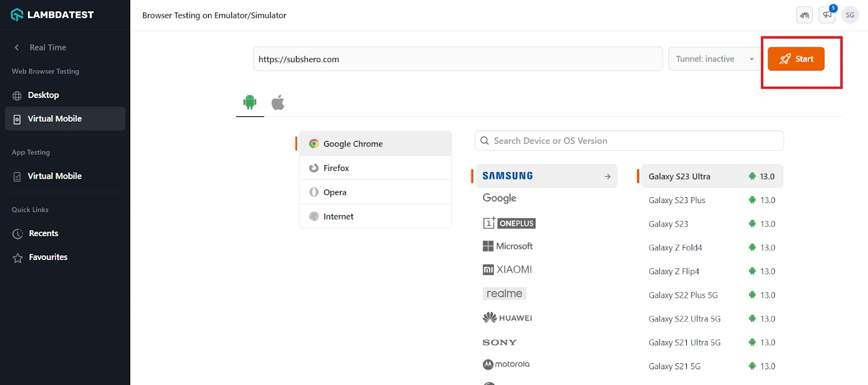
Task: Click the Favourites star icon
Action: pyautogui.click(x=18, y=258)
